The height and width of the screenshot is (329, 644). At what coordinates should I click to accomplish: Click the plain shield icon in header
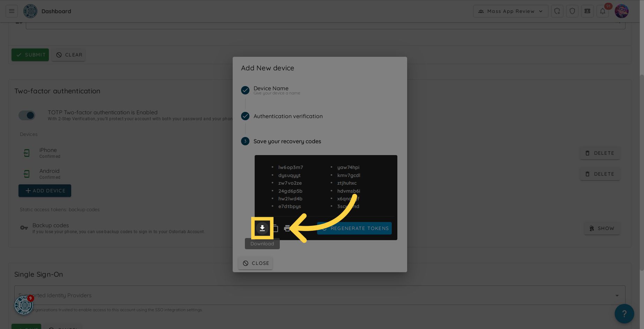(x=572, y=11)
